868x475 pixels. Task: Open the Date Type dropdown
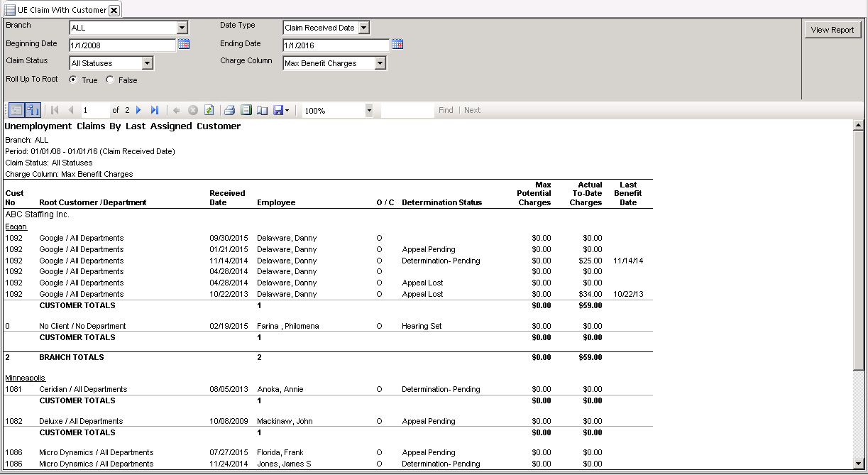point(364,28)
